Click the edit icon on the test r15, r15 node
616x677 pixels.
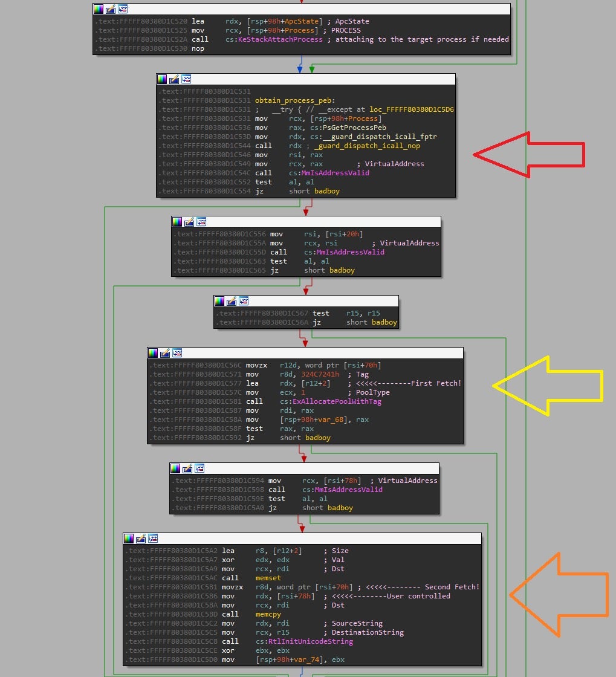coord(232,300)
